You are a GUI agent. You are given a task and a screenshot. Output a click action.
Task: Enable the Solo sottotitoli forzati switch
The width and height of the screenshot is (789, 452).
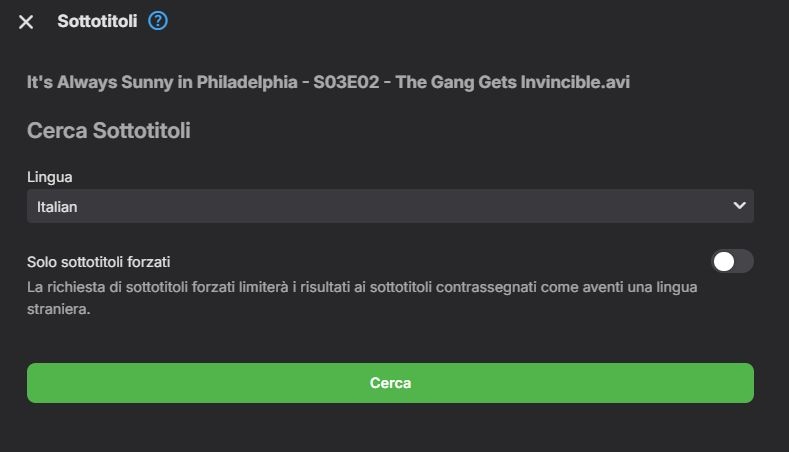[x=732, y=261]
